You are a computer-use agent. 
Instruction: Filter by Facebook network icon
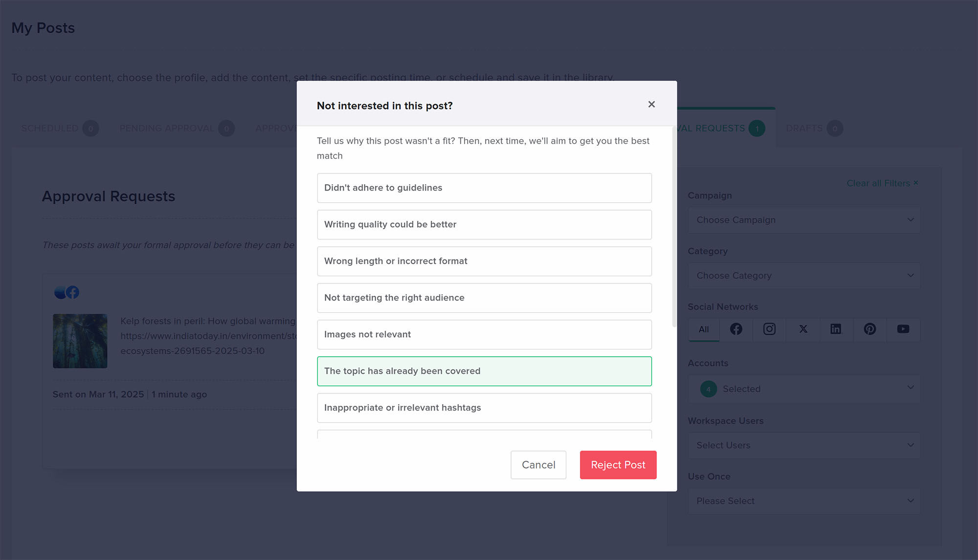coord(736,329)
